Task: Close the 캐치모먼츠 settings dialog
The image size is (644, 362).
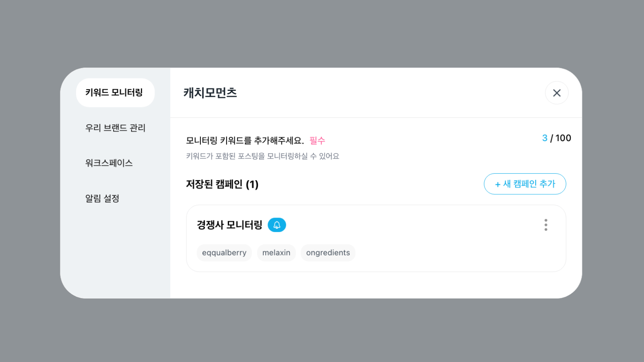Action: click(557, 93)
